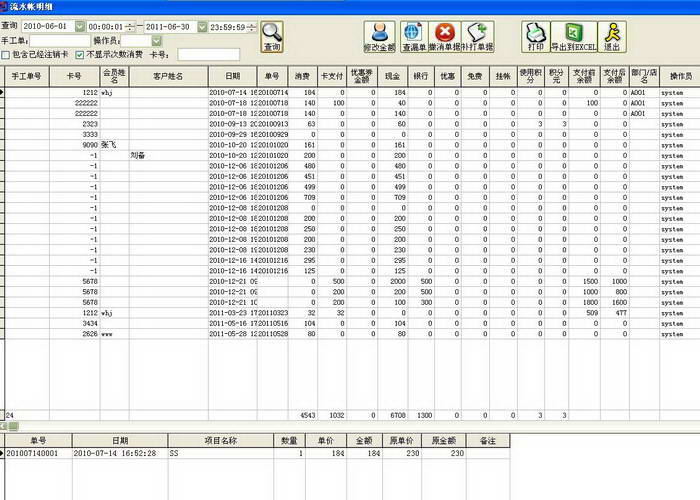This screenshot has width=700, height=500.
Task: Click the horizontal scrollbar thumb below the grid
Action: 13,427
